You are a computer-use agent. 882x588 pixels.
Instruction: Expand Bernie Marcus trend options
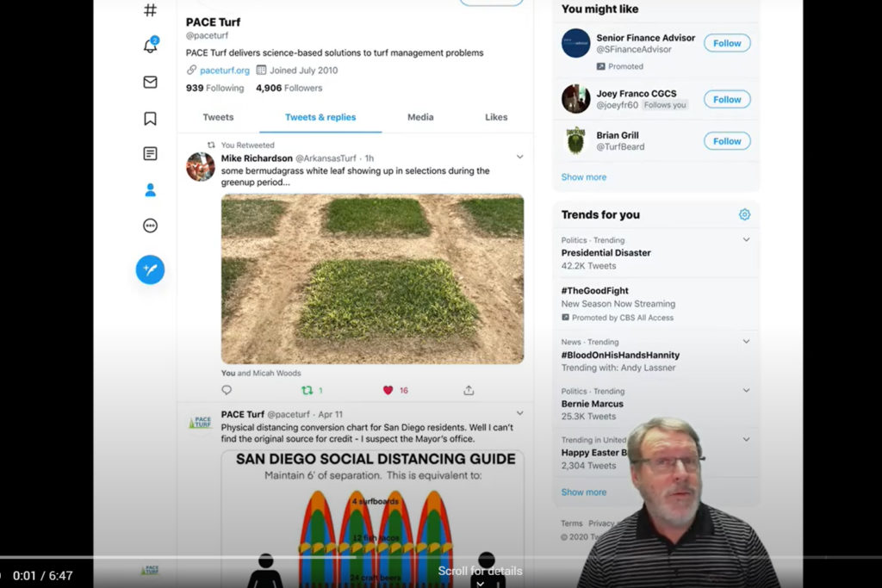point(746,390)
